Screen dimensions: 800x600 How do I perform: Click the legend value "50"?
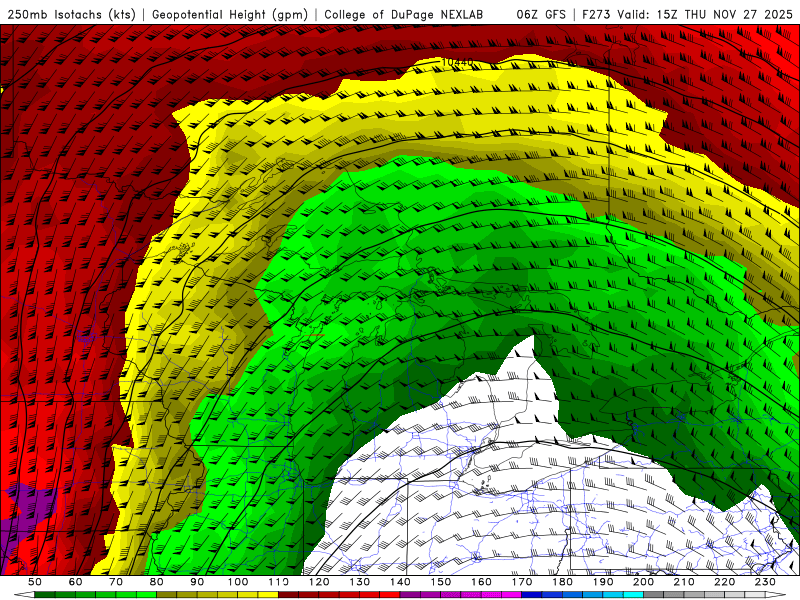[x=35, y=582]
